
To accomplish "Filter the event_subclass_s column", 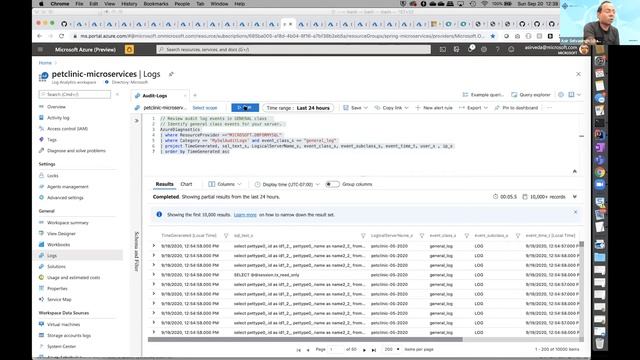I will coord(518,236).
